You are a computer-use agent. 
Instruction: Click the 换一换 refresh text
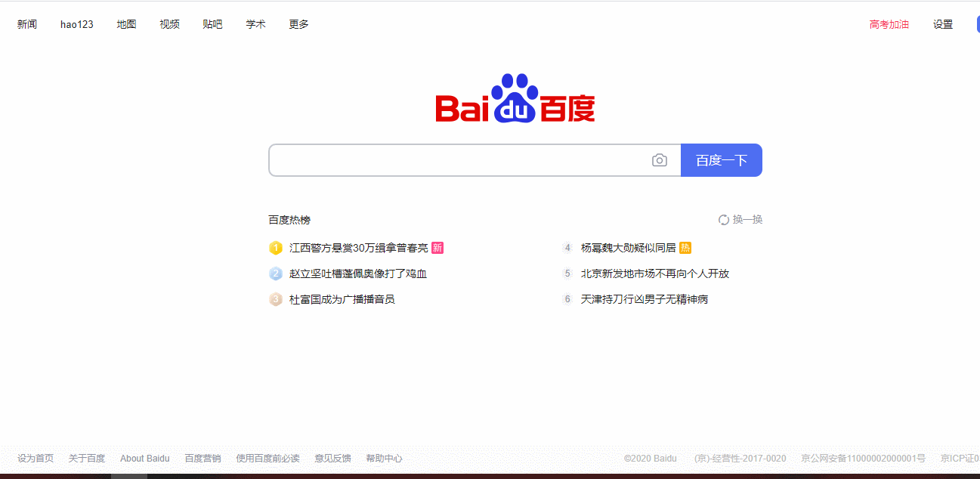click(x=748, y=220)
